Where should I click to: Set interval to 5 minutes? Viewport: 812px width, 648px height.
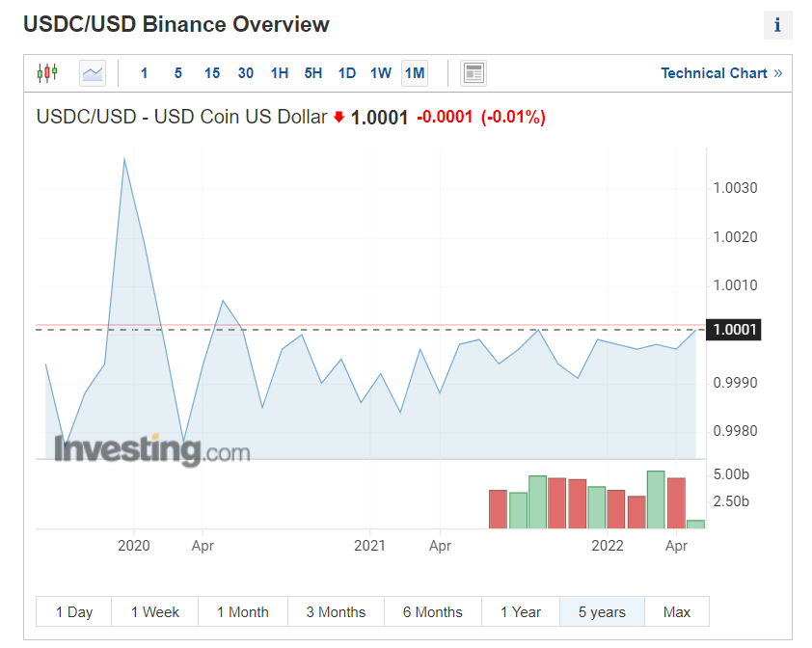coord(178,73)
